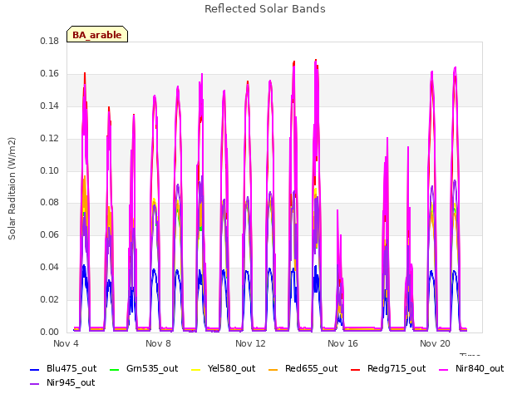Click the magenta Nir840_out color marker
This screenshot has width=532, height=399.
(x=443, y=369)
